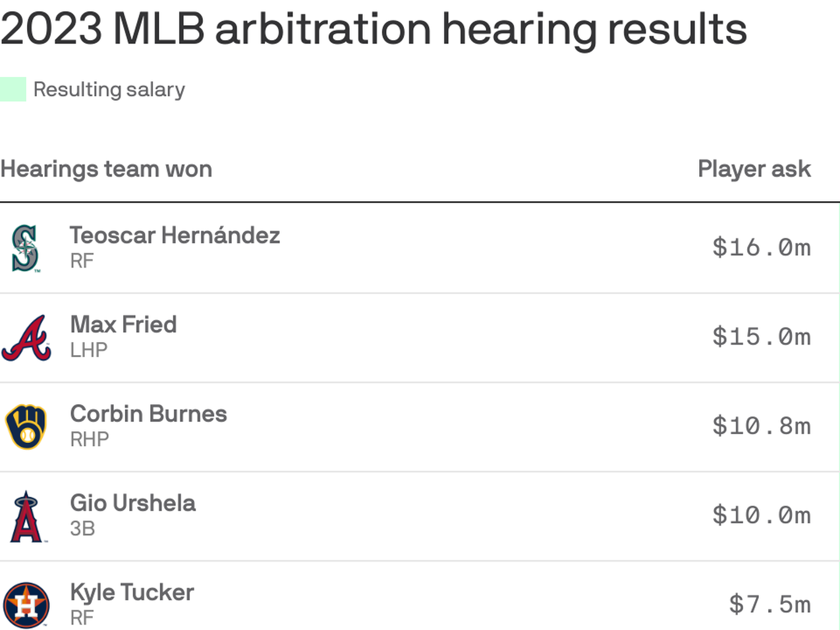Click Gio Urshela player name
840x630 pixels.
tap(133, 503)
